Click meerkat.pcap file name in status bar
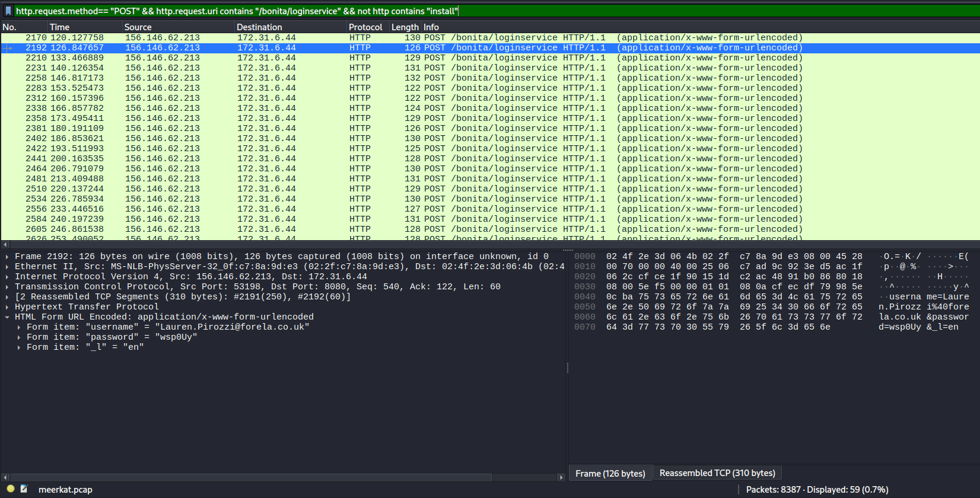This screenshot has height=498, width=980. coord(65,490)
